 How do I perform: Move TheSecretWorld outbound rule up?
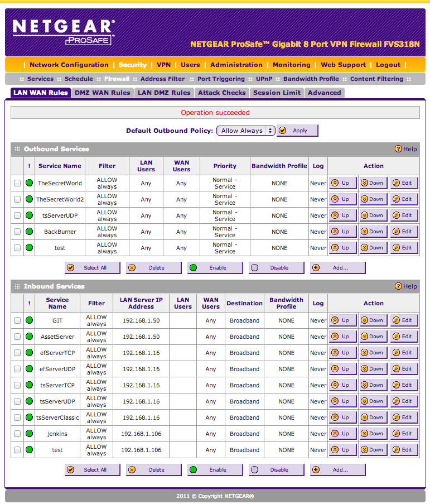(342, 183)
